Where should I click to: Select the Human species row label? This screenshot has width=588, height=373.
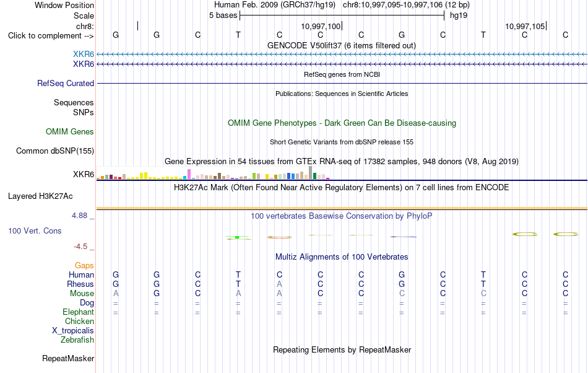tap(81, 274)
